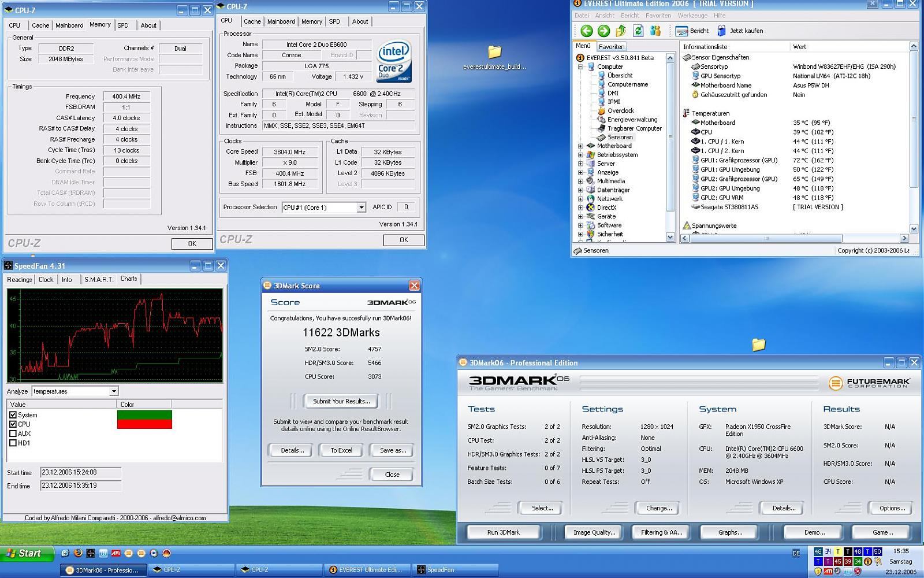Open S.M.A.R.T. tab in SpeedFan
Screen dimensions: 924x578
(x=99, y=280)
